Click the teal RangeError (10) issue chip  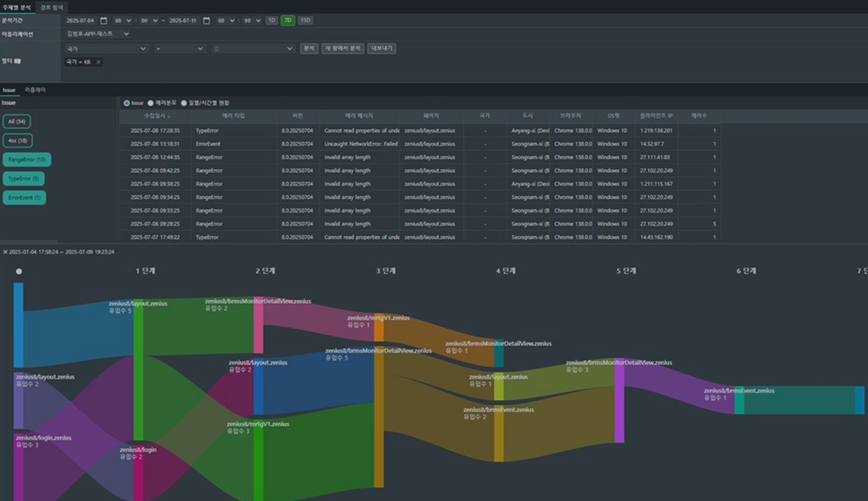(x=27, y=160)
